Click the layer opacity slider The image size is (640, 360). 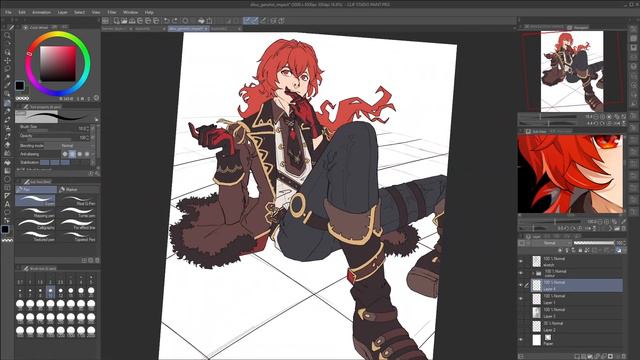coord(593,243)
